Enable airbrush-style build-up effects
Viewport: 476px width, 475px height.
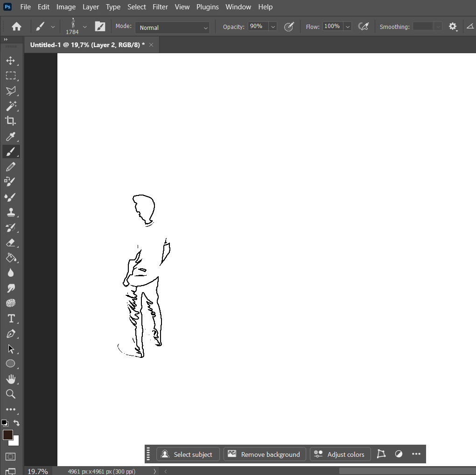point(363,27)
